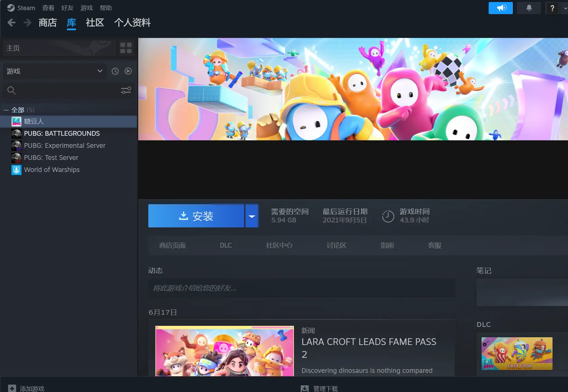Go forward with the right arrow
Screen dimensions: 568x392
point(27,23)
